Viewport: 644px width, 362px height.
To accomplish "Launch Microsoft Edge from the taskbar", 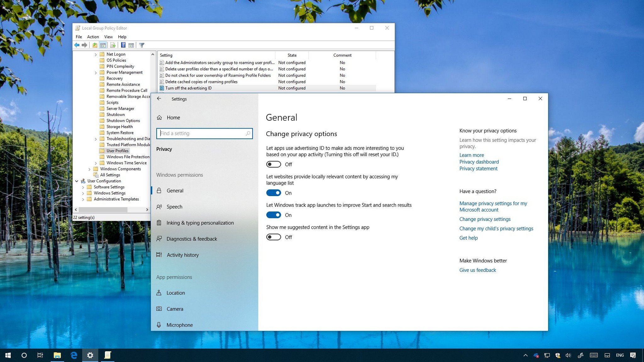I will click(74, 355).
